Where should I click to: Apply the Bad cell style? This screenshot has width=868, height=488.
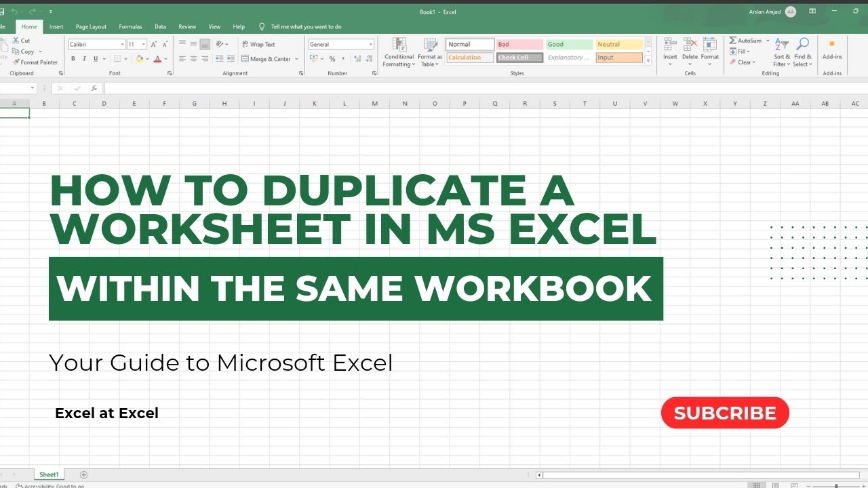pos(519,45)
